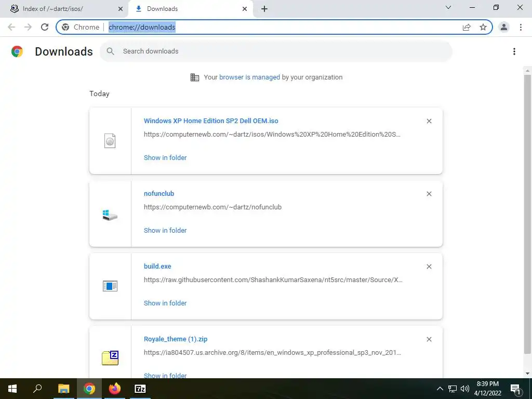Show build.exe in folder
The width and height of the screenshot is (532, 399).
165,303
